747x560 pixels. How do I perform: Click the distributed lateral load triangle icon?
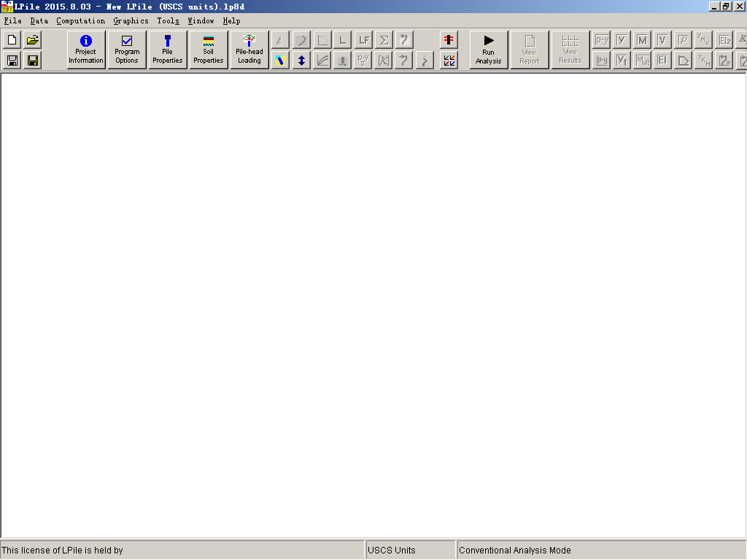point(280,40)
